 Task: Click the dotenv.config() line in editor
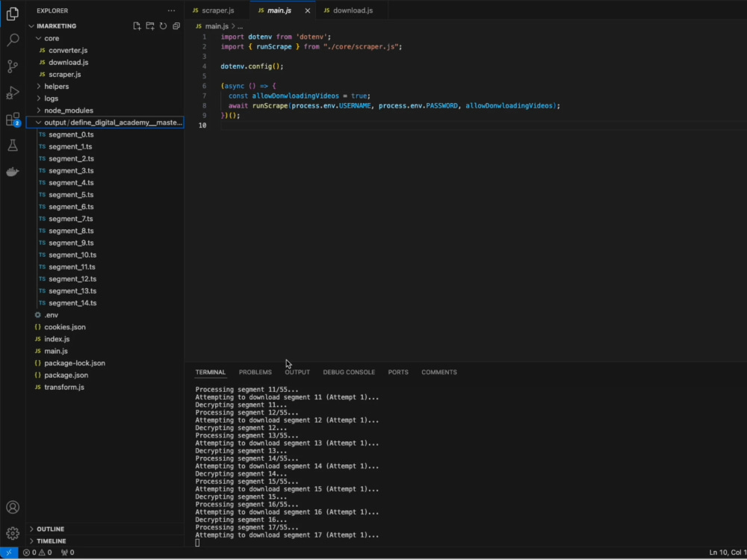pyautogui.click(x=252, y=66)
